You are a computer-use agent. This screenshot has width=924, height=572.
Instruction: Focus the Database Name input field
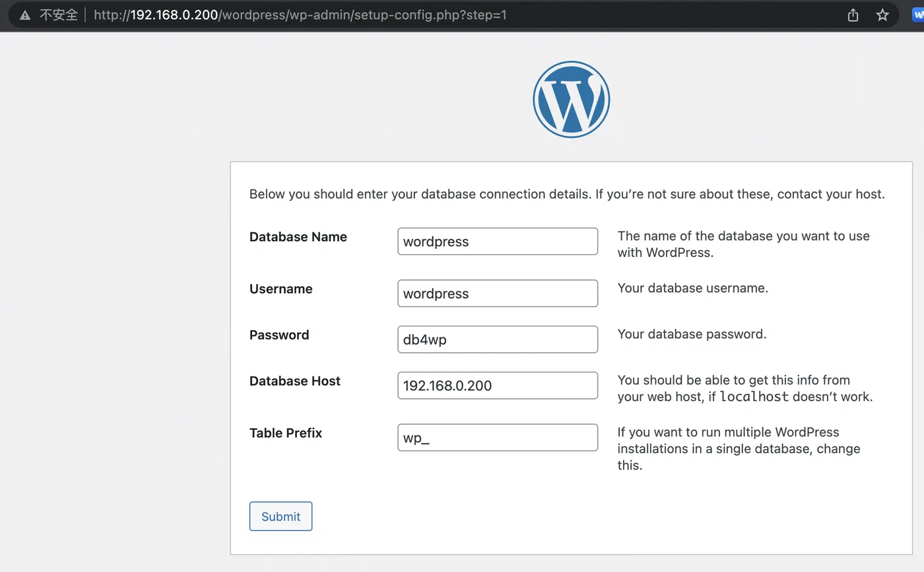tap(498, 241)
